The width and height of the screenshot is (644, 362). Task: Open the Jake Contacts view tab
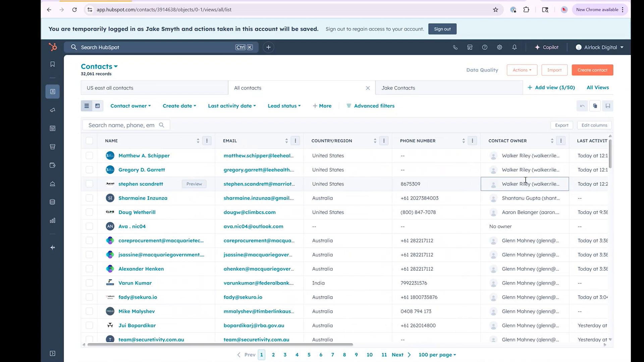(x=398, y=87)
